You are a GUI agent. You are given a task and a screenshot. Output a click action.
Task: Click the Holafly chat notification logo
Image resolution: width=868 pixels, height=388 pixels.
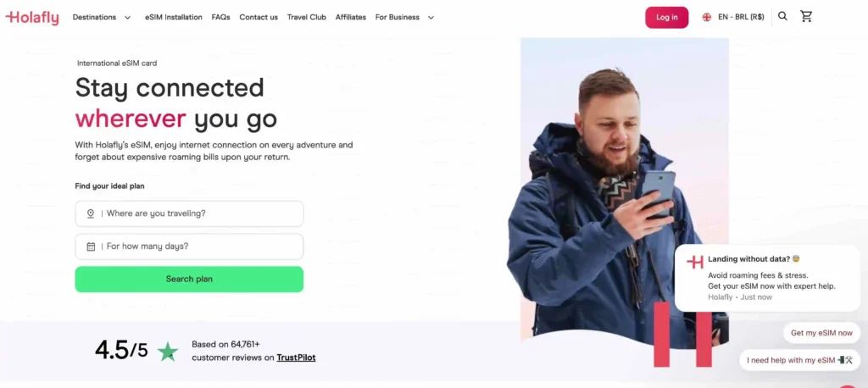tap(695, 263)
